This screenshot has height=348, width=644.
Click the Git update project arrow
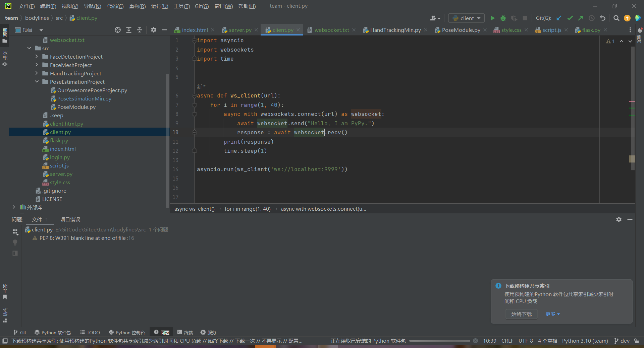559,18
